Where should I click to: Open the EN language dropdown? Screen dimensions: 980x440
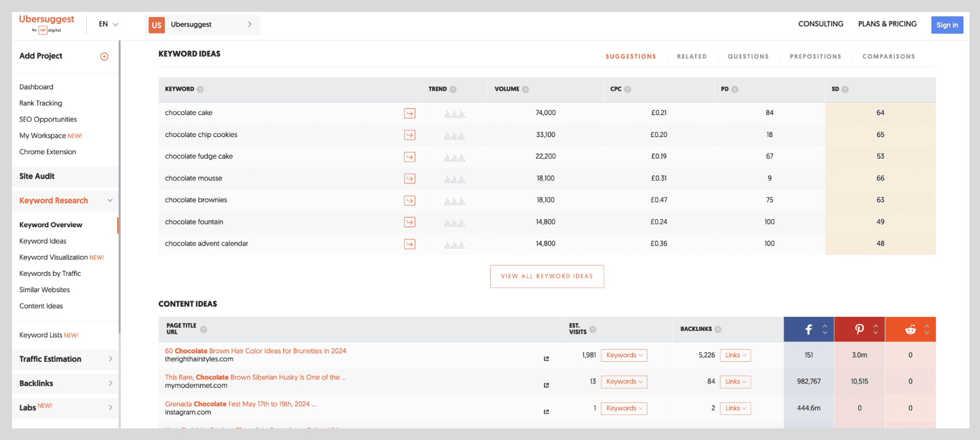coord(108,24)
